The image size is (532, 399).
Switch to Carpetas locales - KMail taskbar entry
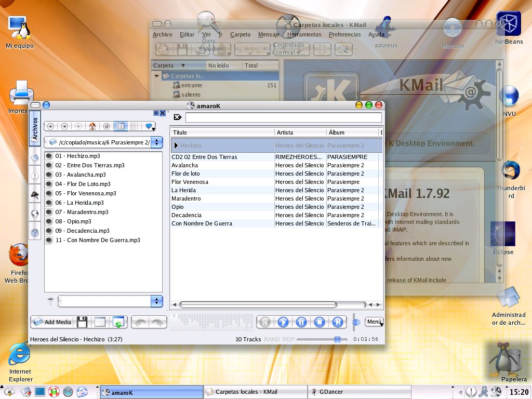[x=255, y=392]
